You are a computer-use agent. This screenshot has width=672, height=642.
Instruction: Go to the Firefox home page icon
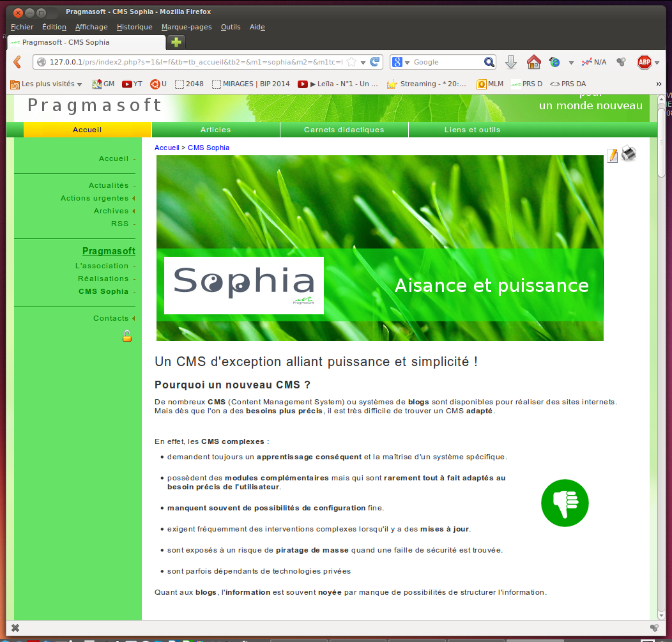(x=533, y=62)
